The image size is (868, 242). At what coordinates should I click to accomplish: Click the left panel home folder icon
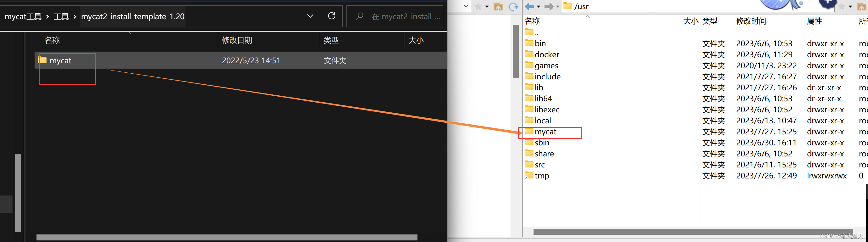[x=498, y=6]
